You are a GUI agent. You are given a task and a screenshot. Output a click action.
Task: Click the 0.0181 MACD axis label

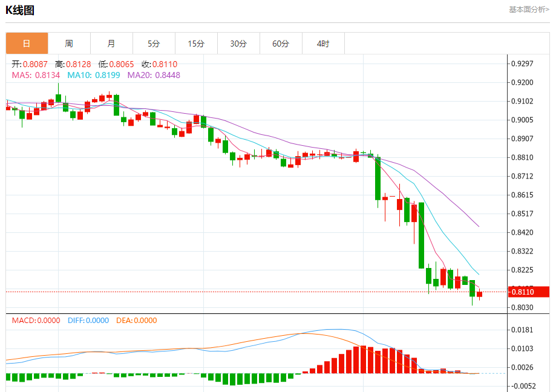coord(522,330)
